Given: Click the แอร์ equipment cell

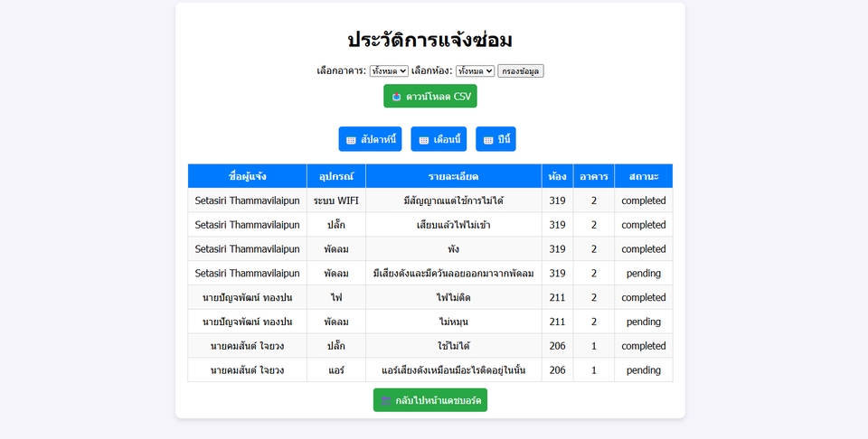Looking at the screenshot, I should coord(336,370).
